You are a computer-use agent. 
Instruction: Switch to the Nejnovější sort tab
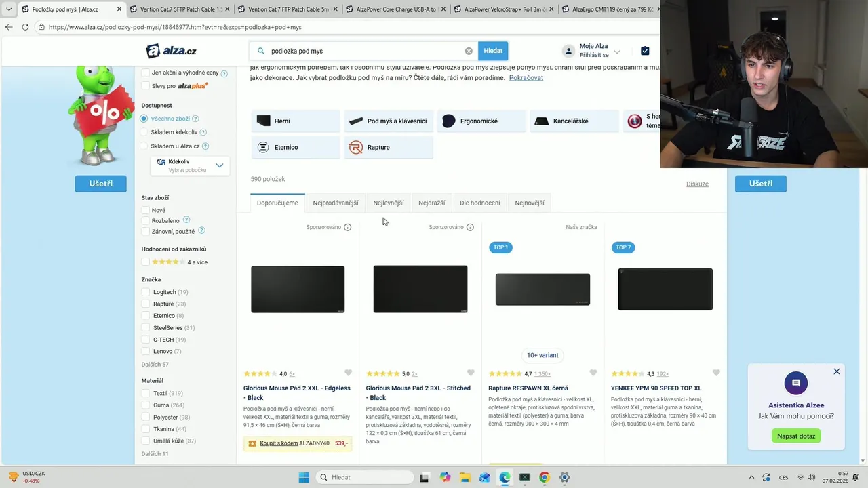[x=530, y=203]
